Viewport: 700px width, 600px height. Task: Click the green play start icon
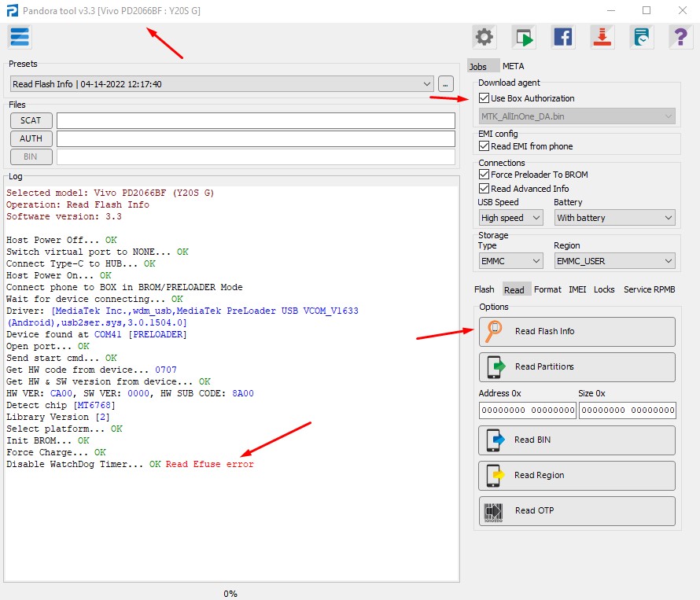coord(524,37)
